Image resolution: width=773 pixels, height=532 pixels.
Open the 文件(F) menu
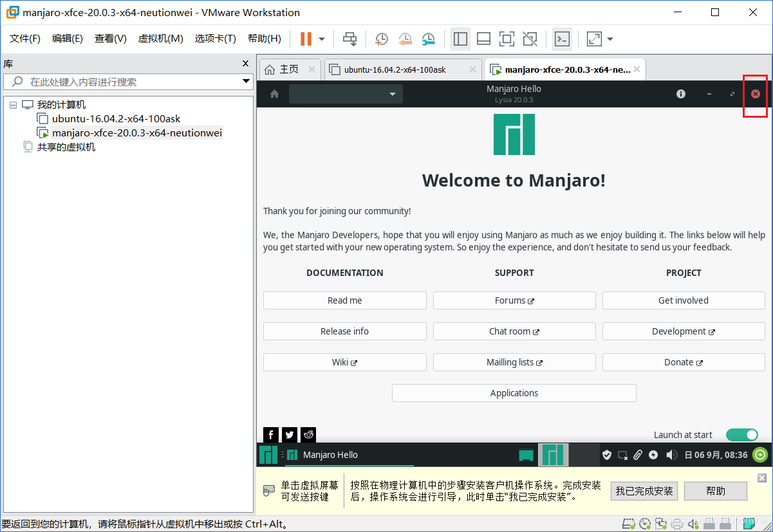(25, 39)
